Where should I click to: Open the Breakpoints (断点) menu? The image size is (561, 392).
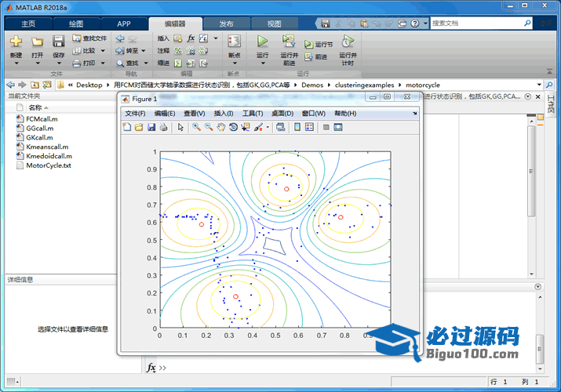point(235,50)
